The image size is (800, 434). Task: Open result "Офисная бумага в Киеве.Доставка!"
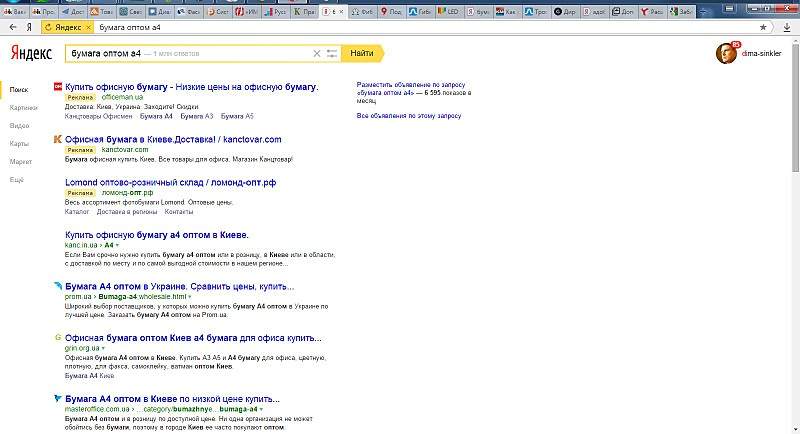pyautogui.click(x=173, y=139)
